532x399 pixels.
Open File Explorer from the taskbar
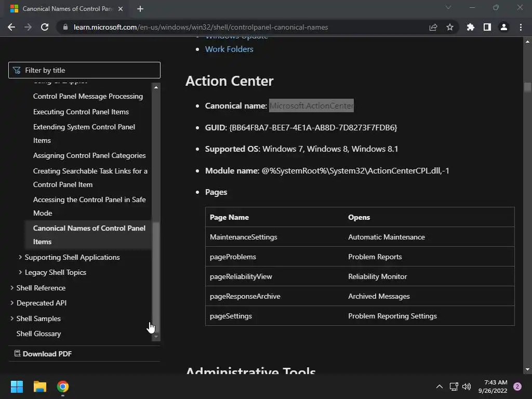click(39, 387)
